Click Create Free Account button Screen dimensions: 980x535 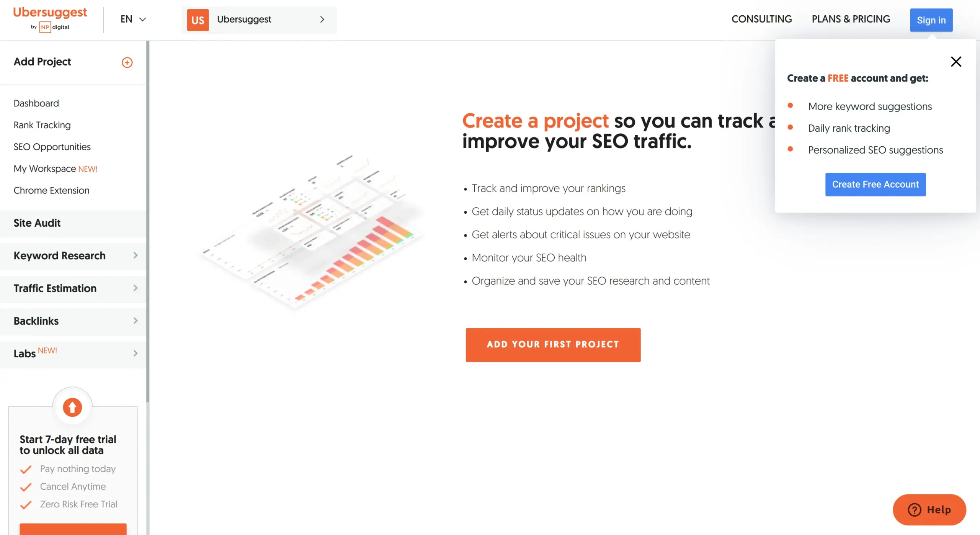875,185
